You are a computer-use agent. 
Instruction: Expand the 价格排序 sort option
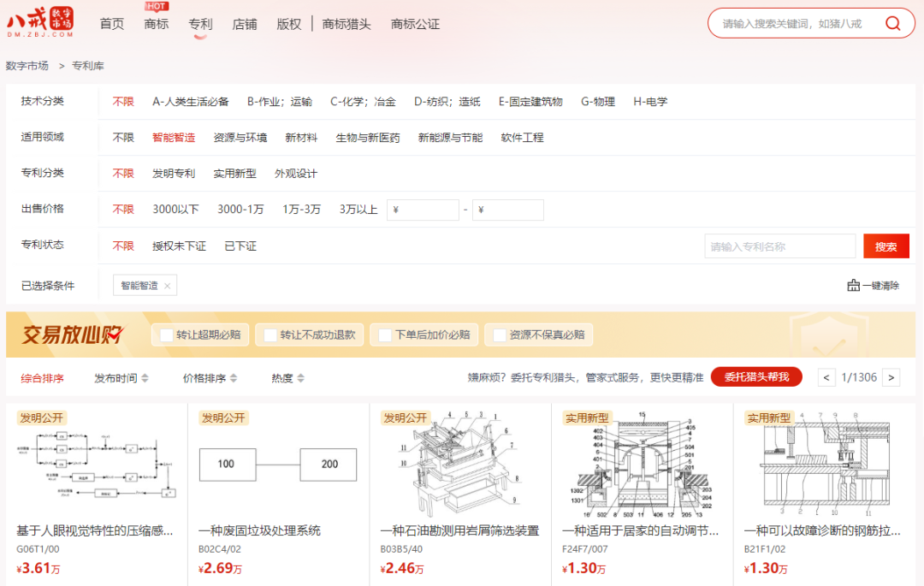pos(210,378)
